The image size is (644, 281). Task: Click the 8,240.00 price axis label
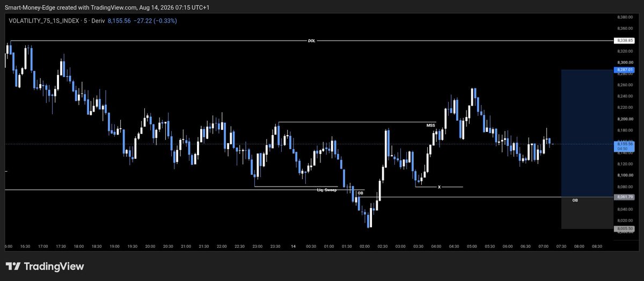[625, 96]
